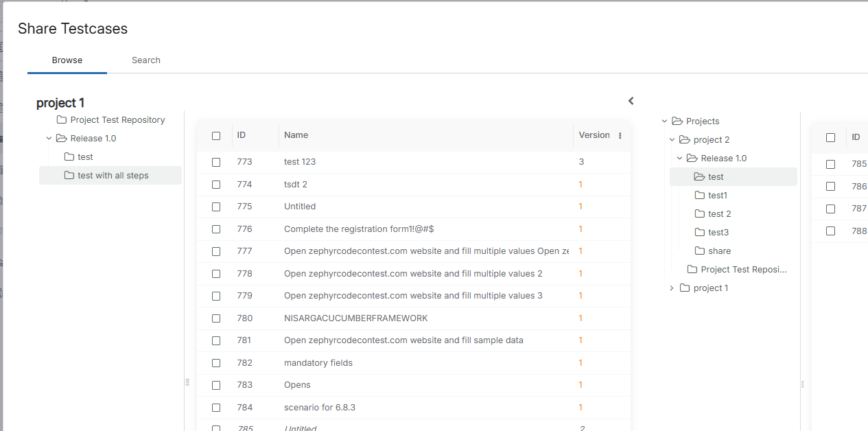Viewport: 868px width, 431px height.
Task: Click the collapse panel left arrow icon
Action: pyautogui.click(x=631, y=101)
